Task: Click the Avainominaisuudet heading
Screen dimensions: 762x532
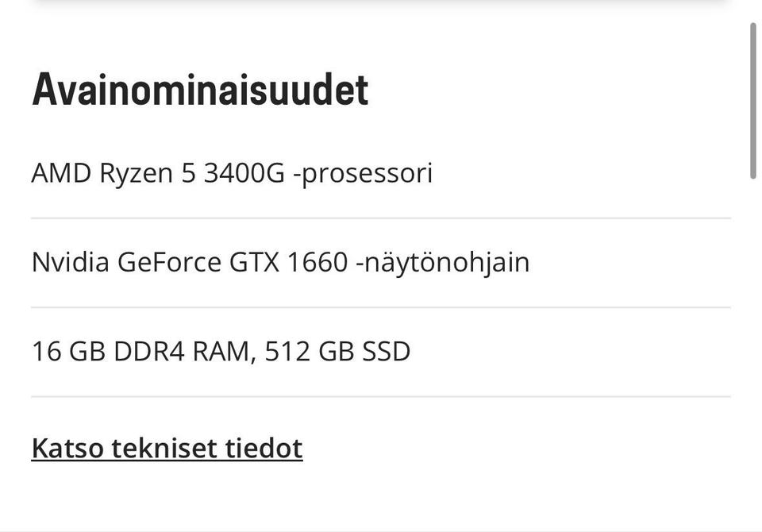Action: click(x=200, y=90)
